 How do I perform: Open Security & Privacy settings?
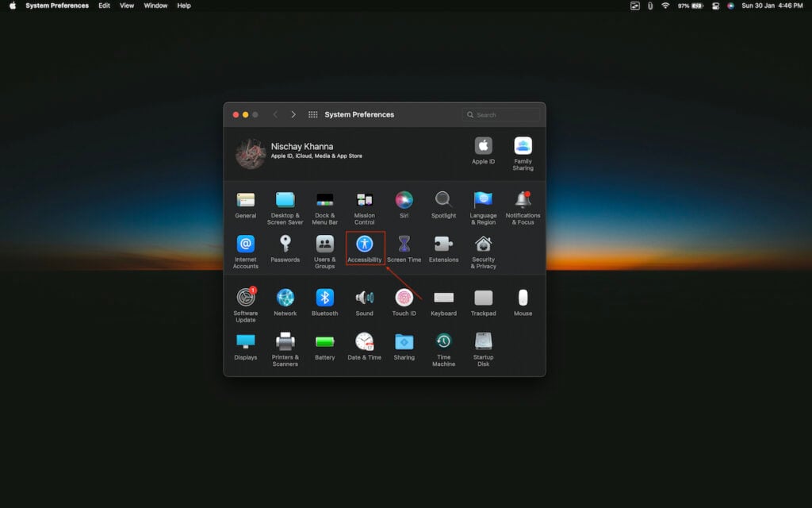[483, 252]
